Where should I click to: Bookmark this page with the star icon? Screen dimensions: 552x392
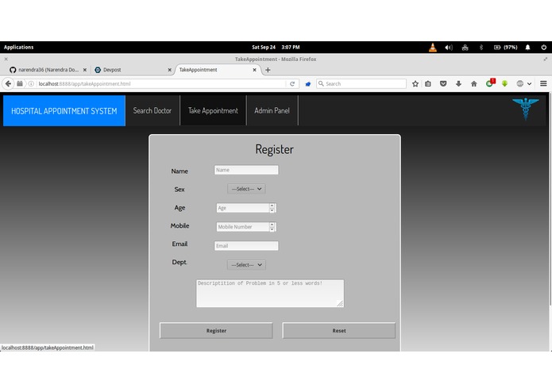[415, 83]
